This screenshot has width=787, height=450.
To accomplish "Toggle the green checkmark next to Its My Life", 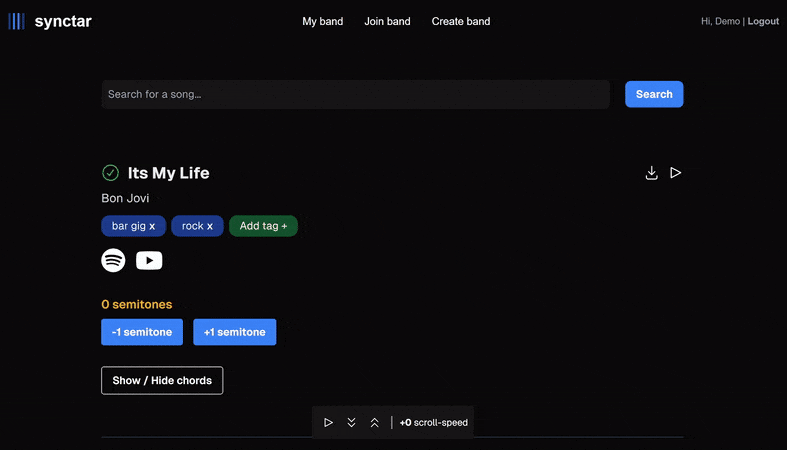I will pos(111,173).
